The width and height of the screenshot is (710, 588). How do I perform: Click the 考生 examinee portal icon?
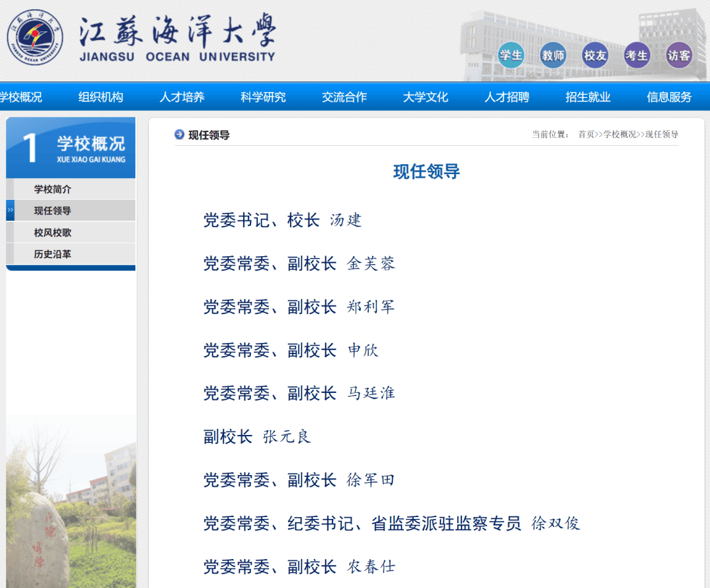click(636, 55)
